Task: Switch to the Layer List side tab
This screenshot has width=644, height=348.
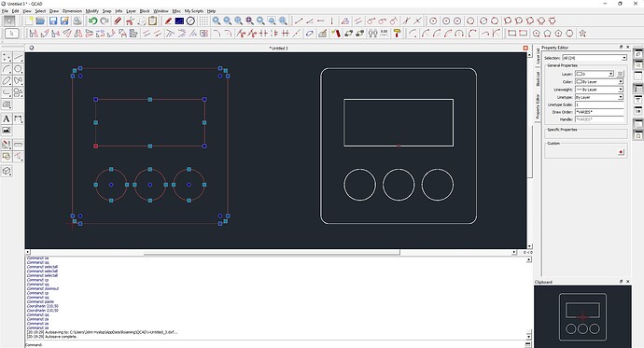Action: (x=538, y=56)
